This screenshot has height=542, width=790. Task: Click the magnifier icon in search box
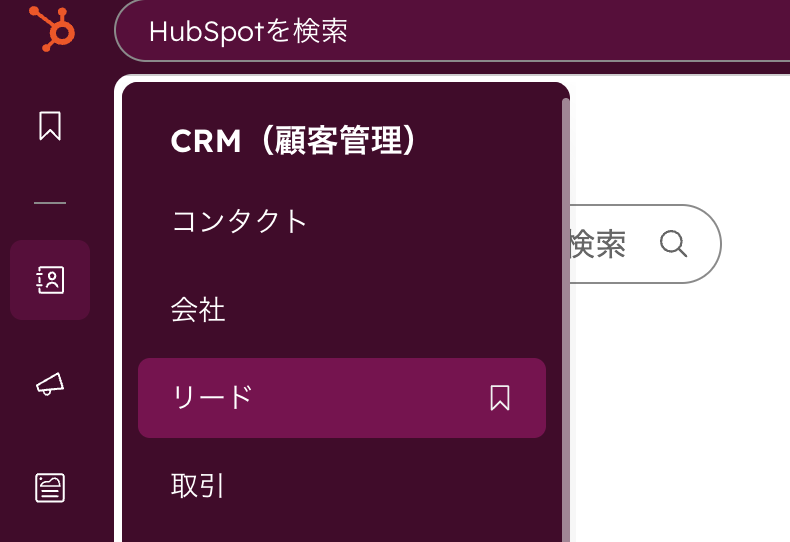click(x=674, y=244)
